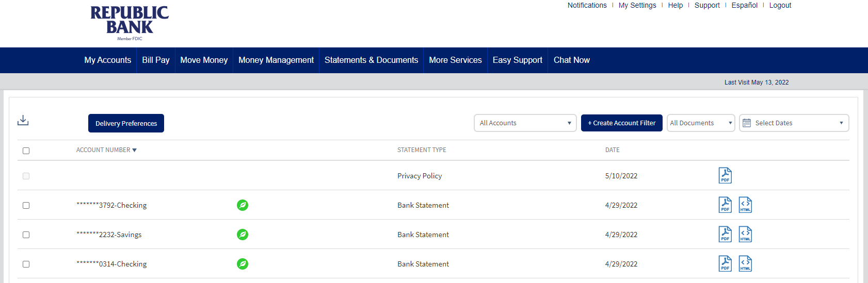Check the select-all checkbox in table header
The height and width of the screenshot is (283, 868).
(26, 151)
